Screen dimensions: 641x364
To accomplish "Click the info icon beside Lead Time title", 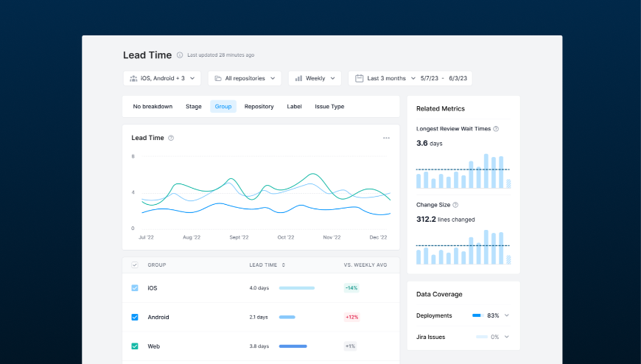I will (180, 55).
